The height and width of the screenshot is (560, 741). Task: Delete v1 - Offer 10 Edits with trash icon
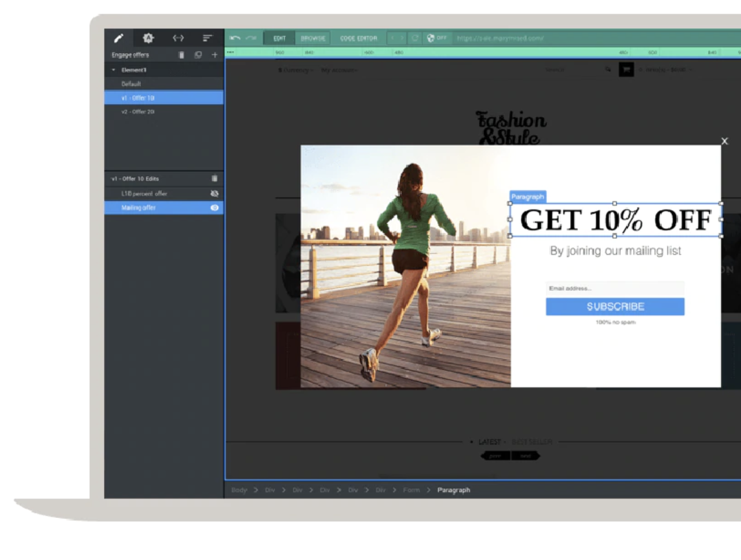(215, 178)
